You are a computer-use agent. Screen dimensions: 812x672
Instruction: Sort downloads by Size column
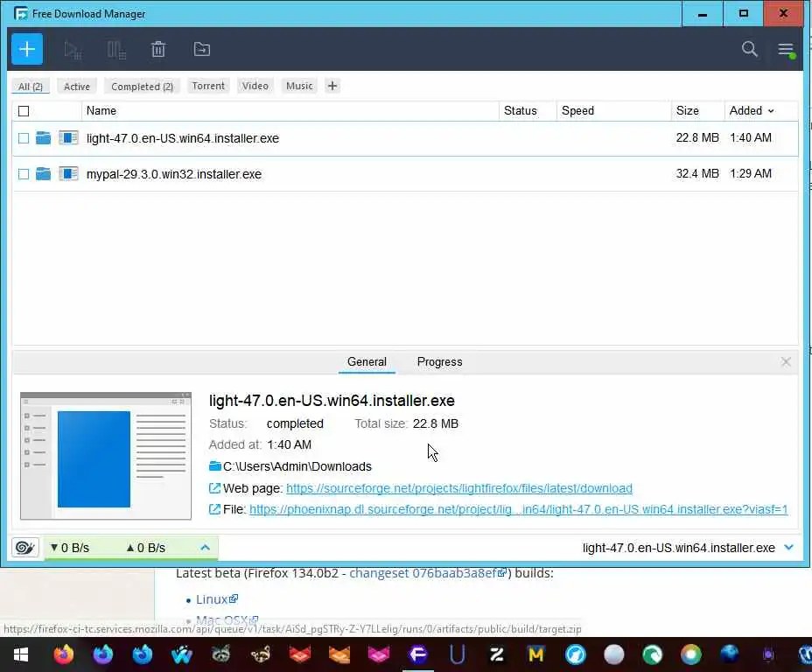(687, 111)
